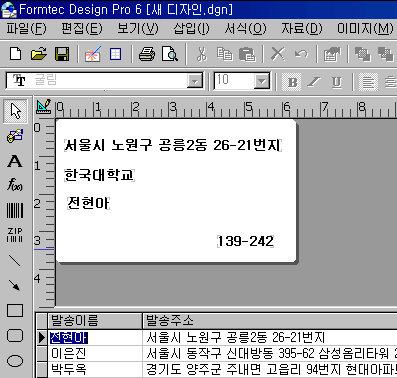Save the current design
The image size is (397, 378).
[62, 54]
